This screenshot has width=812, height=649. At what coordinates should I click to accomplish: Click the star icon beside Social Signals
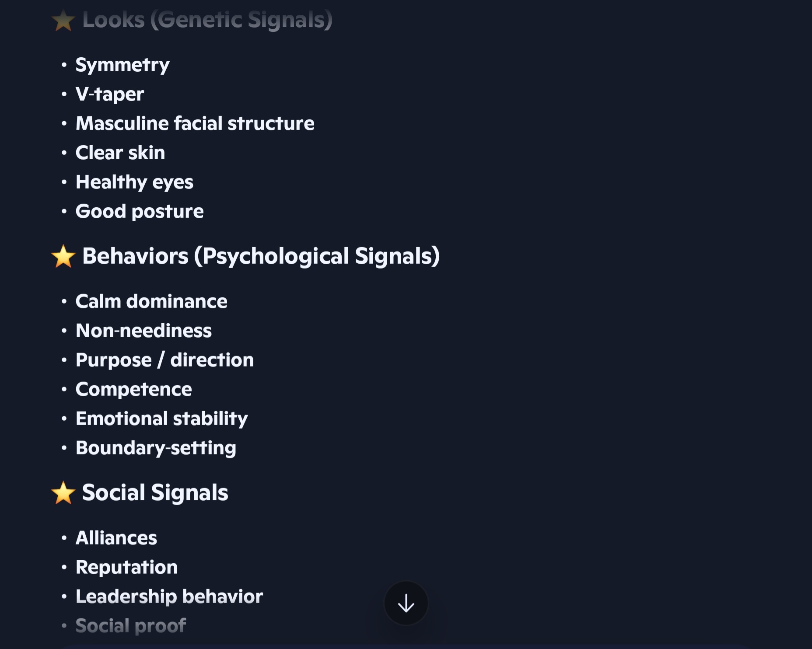click(63, 493)
